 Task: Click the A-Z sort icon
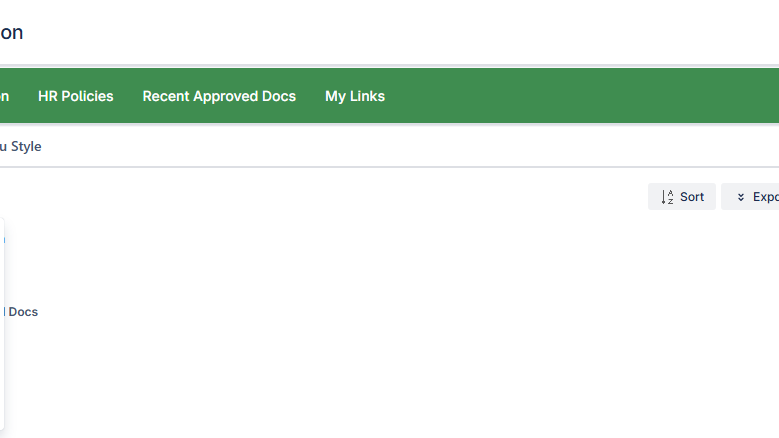click(x=667, y=197)
